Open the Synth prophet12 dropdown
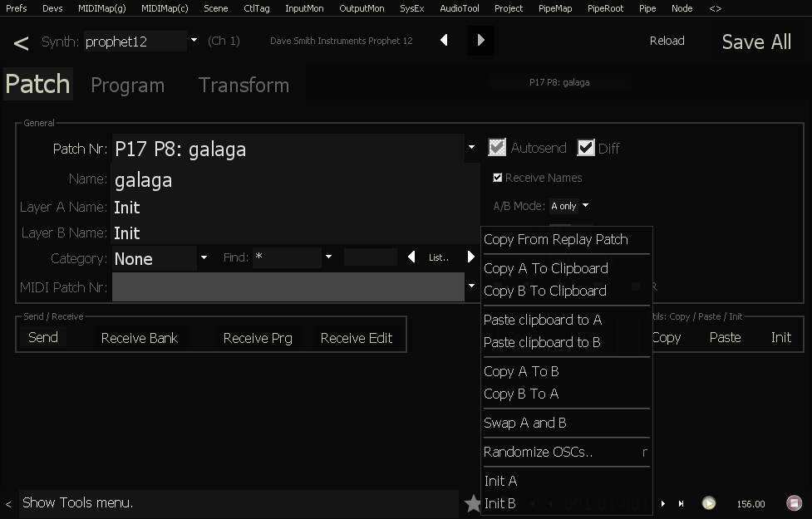 pyautogui.click(x=194, y=41)
